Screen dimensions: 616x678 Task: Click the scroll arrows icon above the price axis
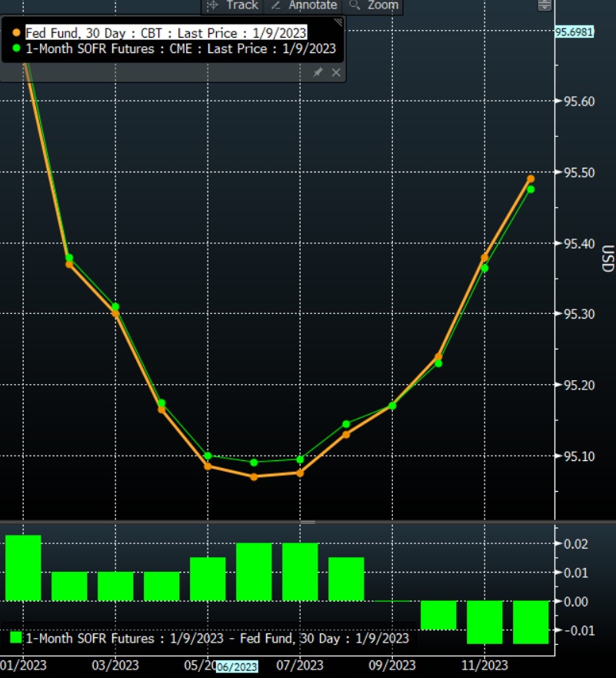tap(544, 5)
